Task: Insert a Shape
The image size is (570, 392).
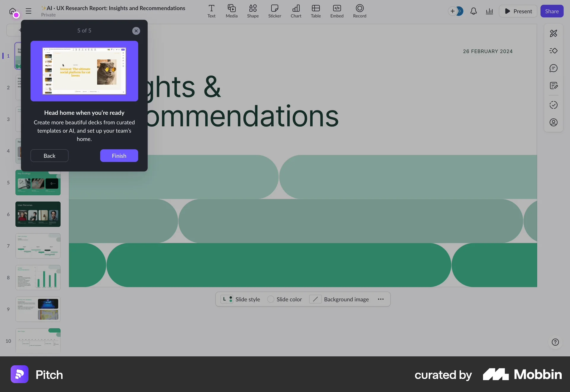Action: (253, 11)
